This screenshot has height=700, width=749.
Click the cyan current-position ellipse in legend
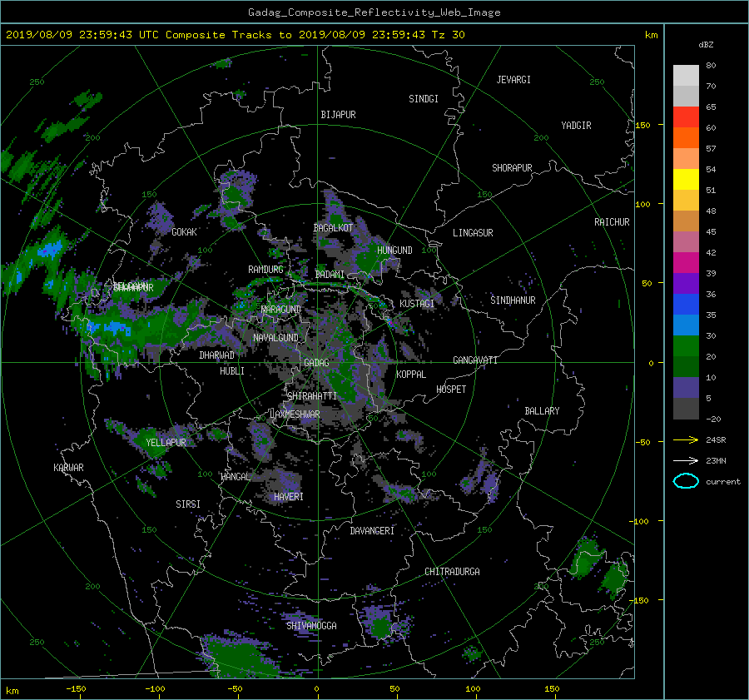tap(686, 481)
